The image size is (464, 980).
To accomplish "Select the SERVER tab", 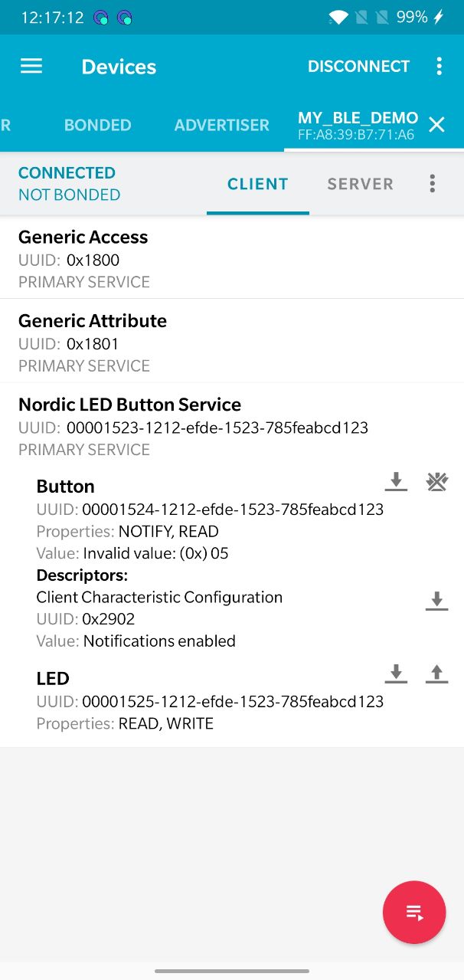I will [360, 183].
